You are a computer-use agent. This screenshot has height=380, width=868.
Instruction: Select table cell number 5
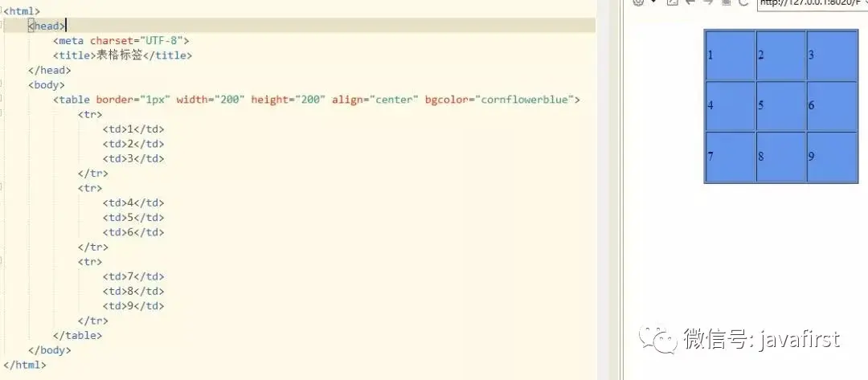click(x=781, y=106)
